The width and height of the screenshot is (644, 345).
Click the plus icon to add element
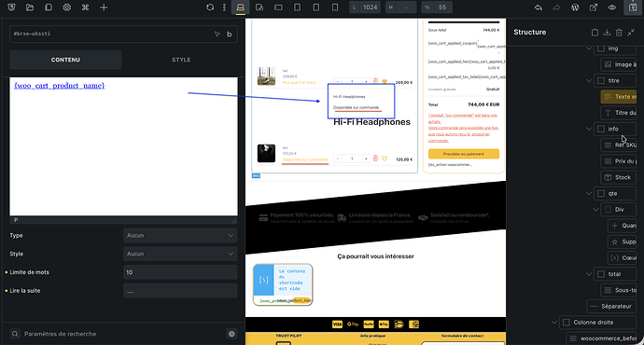(x=104, y=7)
